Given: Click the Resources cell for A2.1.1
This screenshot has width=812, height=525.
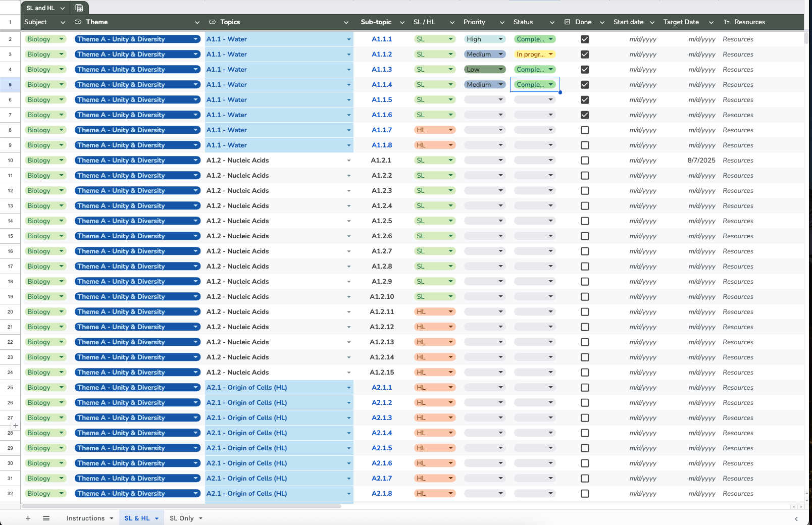Looking at the screenshot, I should click(738, 388).
